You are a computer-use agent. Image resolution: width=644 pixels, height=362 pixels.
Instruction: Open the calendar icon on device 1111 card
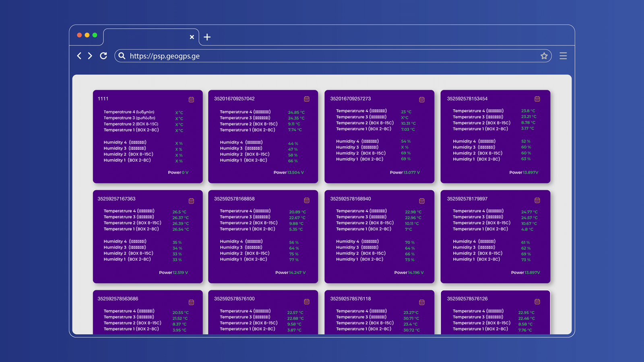192,99
